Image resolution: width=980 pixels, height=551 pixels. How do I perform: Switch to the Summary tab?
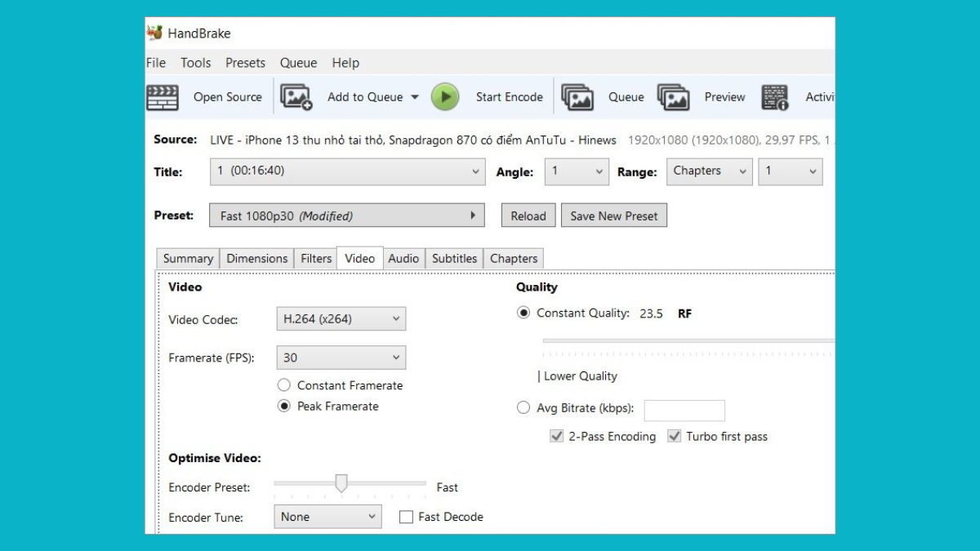[188, 259]
